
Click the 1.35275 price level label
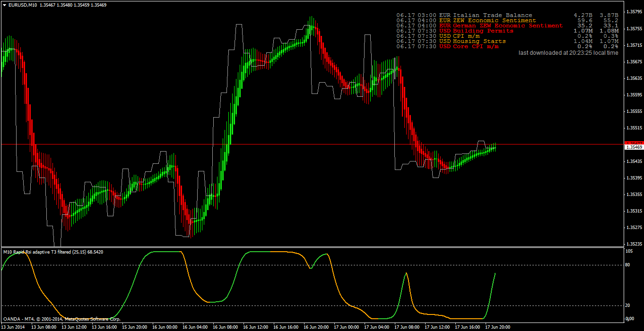click(635, 228)
